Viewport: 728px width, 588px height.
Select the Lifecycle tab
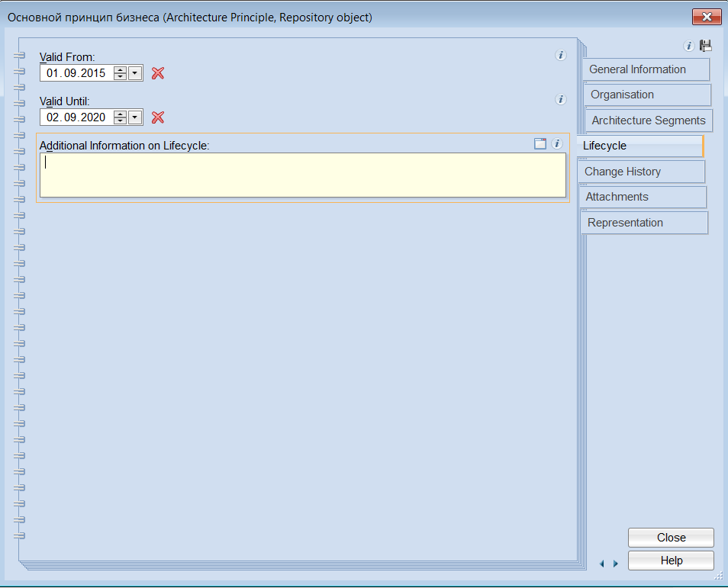tap(641, 146)
